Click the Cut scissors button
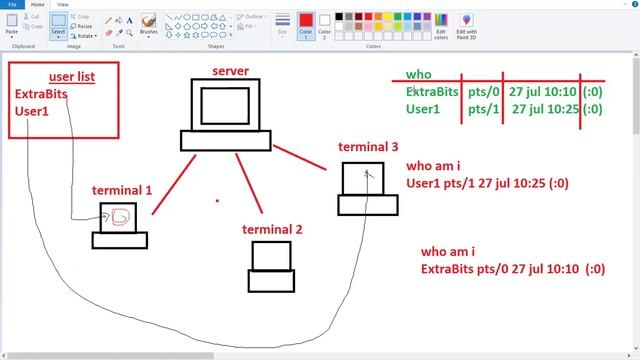The height and width of the screenshot is (360, 640). (x=31, y=17)
